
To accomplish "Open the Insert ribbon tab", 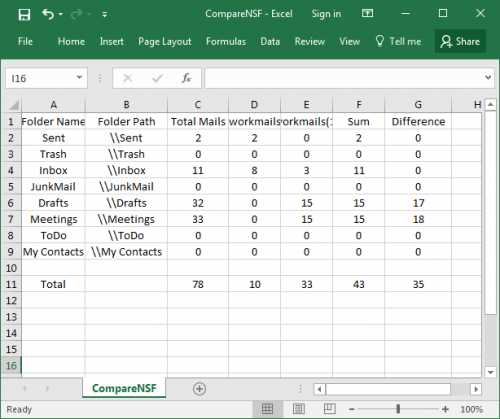I will click(x=111, y=41).
